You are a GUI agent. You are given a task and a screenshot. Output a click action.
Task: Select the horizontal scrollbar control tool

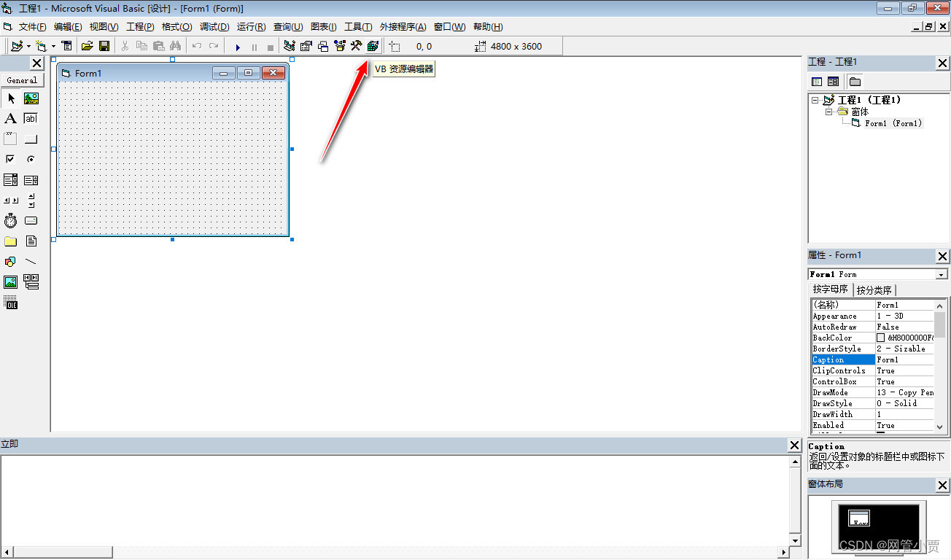(11, 201)
